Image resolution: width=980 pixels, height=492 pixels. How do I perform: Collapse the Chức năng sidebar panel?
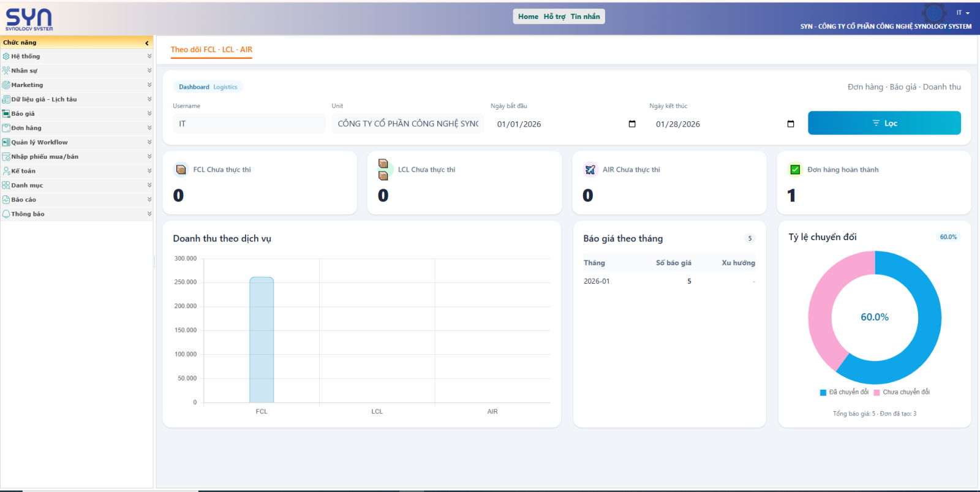coord(146,43)
